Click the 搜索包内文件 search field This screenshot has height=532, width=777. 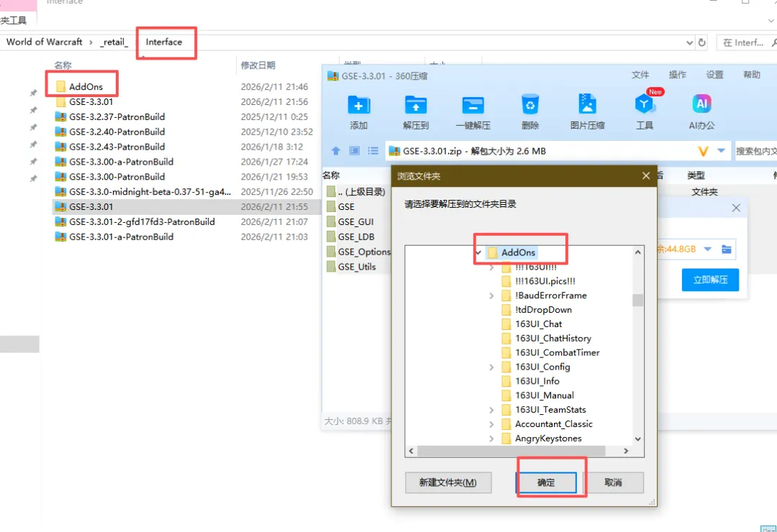[x=755, y=151]
